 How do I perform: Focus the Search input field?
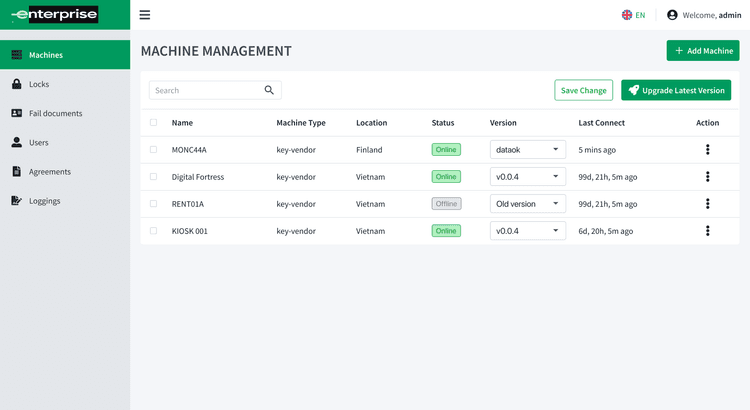[x=215, y=90]
